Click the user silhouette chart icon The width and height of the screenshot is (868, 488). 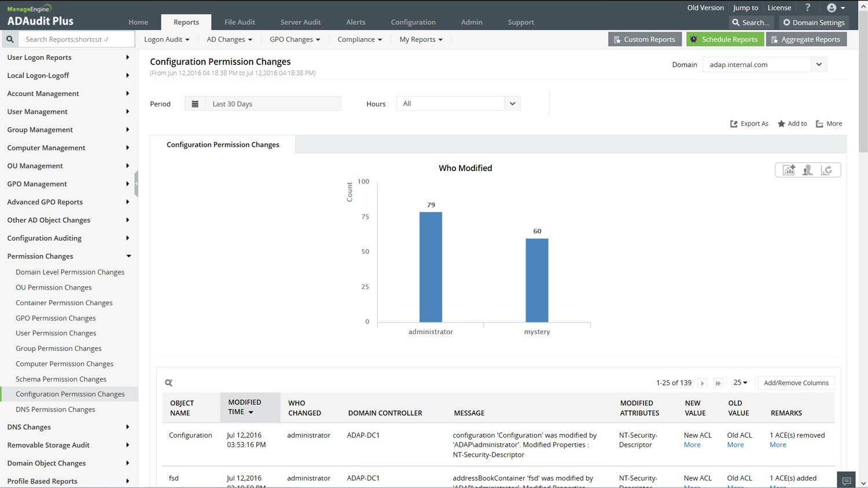coord(808,170)
